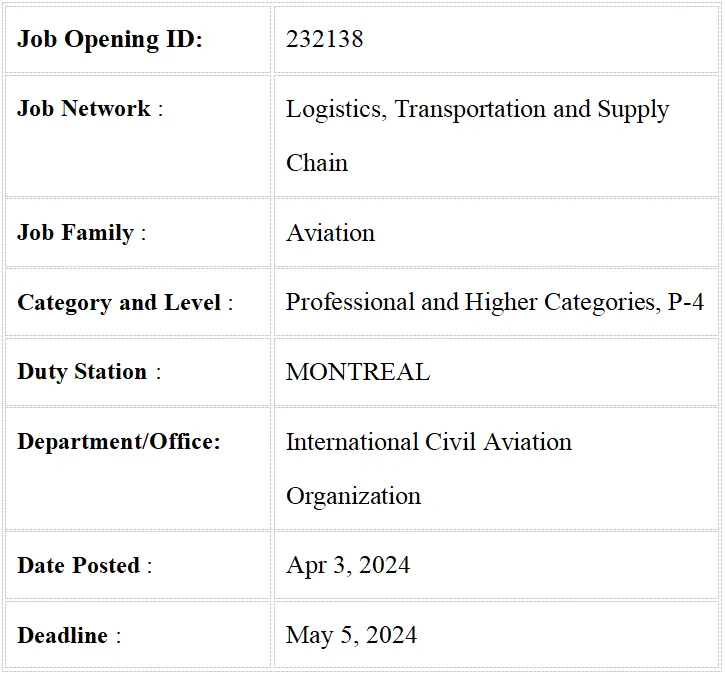Click International Civil Aviation text
Viewport: 725px width, 675px height.
pyautogui.click(x=429, y=442)
